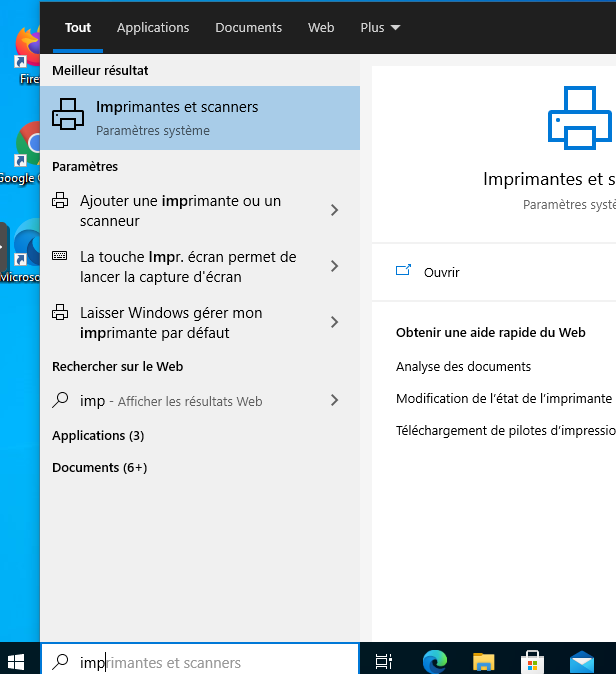Open Imprimantes et scanners best result
Image resolution: width=616 pixels, height=674 pixels.
click(x=200, y=118)
